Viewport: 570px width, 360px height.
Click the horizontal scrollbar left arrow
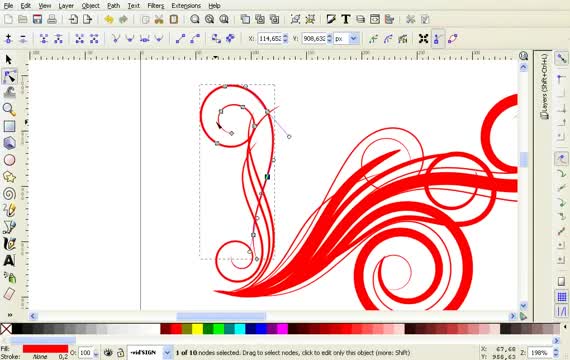click(33, 316)
